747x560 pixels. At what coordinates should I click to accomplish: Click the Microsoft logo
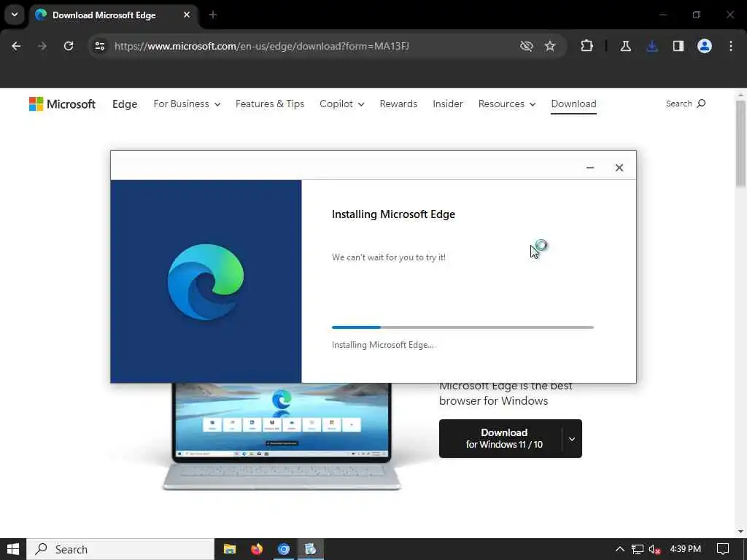(63, 104)
